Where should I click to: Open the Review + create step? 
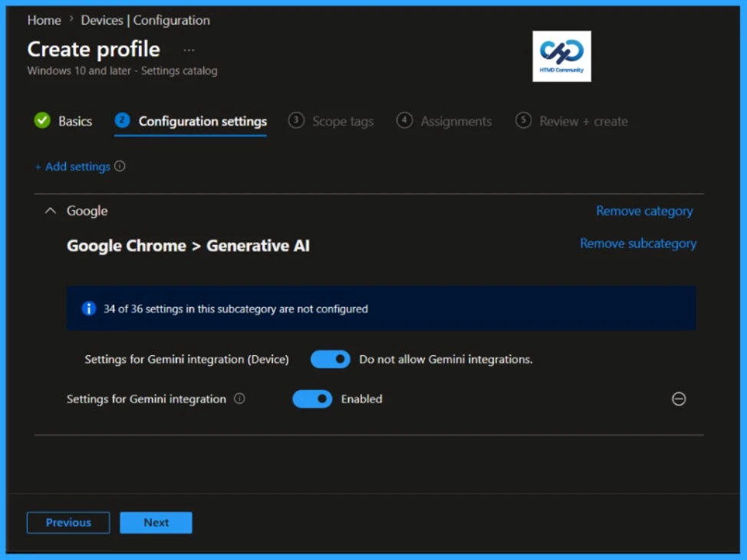(x=571, y=121)
